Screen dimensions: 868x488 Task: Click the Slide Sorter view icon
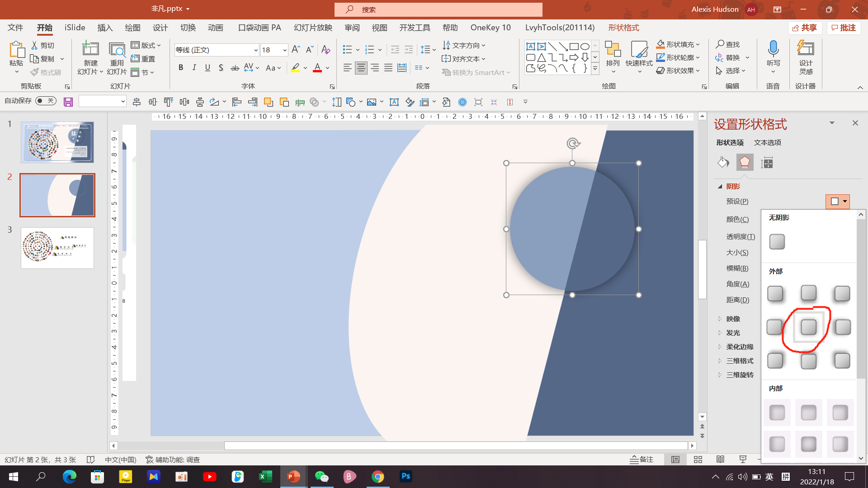click(698, 460)
